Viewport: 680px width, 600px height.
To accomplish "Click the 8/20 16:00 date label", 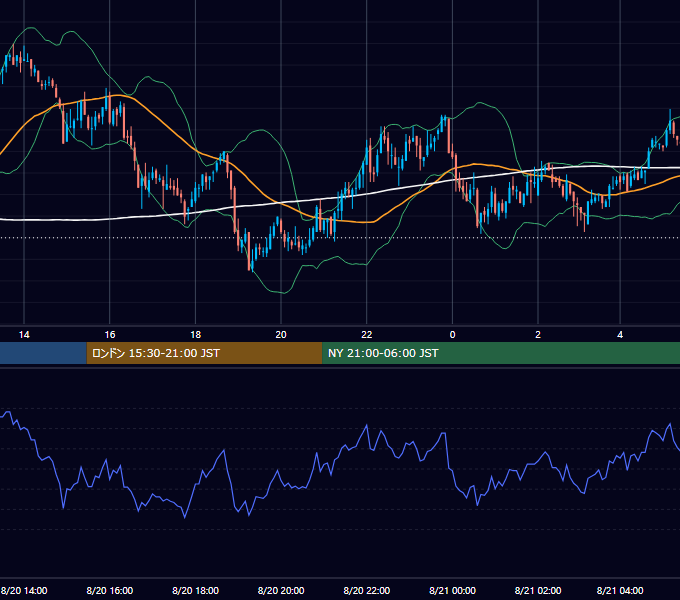I will [x=110, y=590].
